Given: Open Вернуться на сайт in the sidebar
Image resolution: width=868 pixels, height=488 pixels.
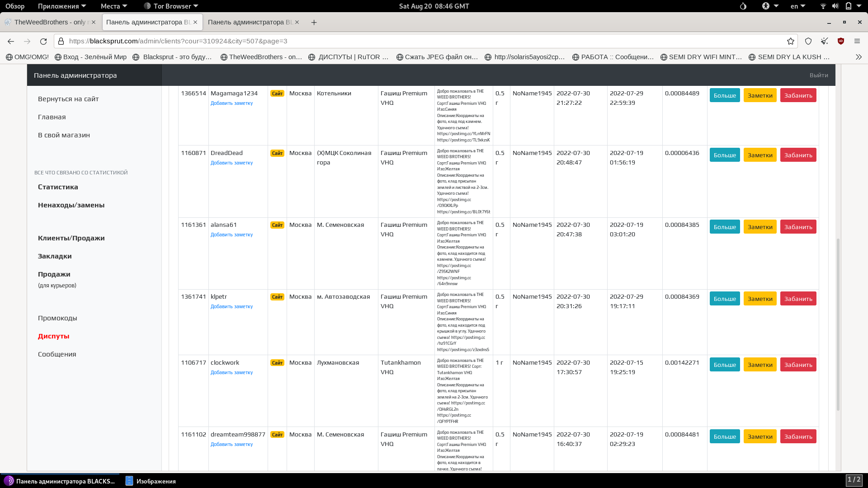Looking at the screenshot, I should 68,99.
